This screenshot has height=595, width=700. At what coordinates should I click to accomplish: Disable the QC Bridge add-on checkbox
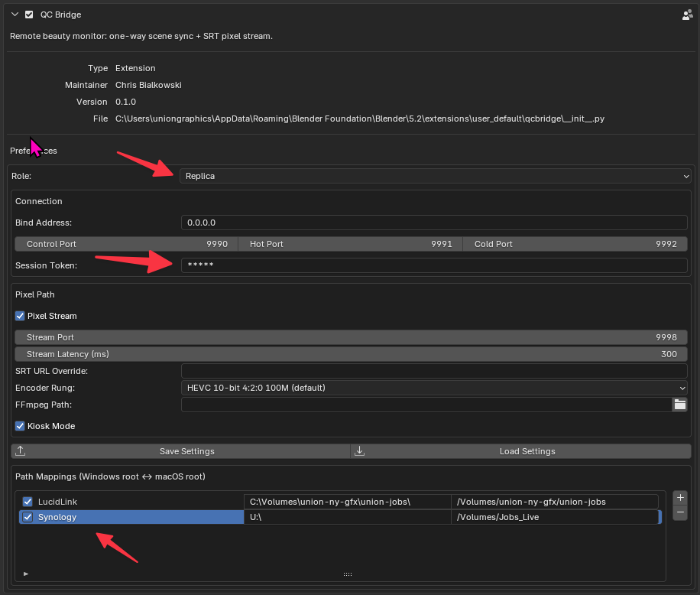29,15
